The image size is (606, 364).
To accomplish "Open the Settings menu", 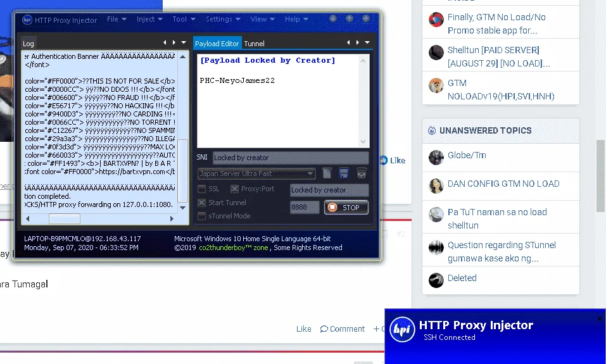I will pyautogui.click(x=223, y=19).
